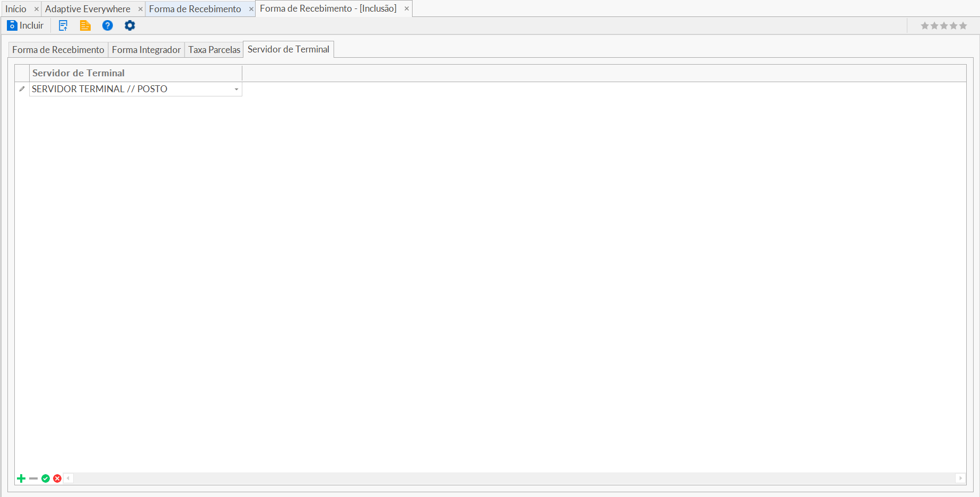Switch to the Forma Integrador tab
This screenshot has height=497, width=980.
[x=146, y=50]
